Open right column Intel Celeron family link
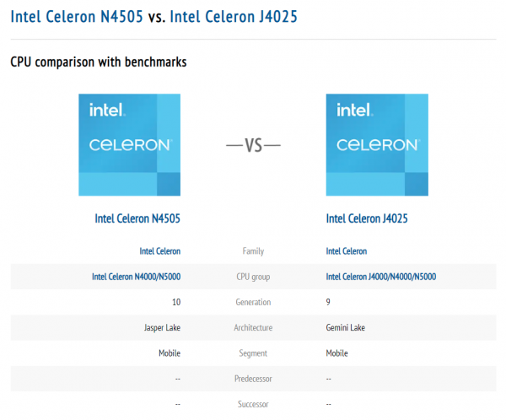Screen dimensions: 506x420 pos(347,250)
